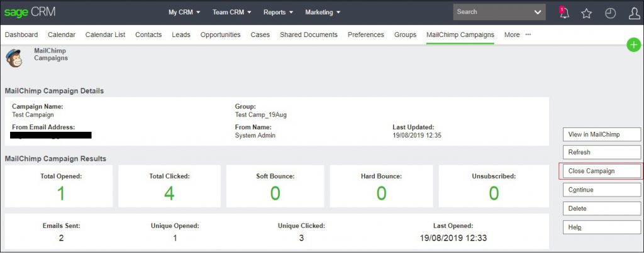The image size is (644, 253).
Task: Go to the Dashboard tab
Action: (x=21, y=35)
